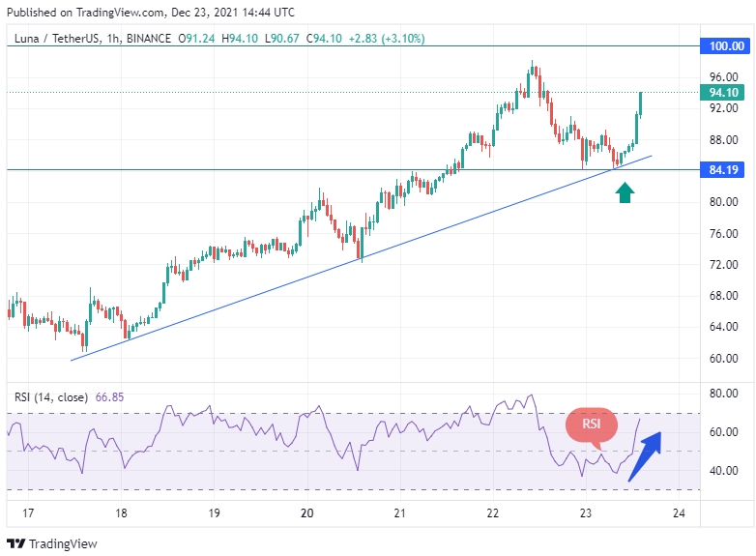This screenshot has width=756, height=556.
Task: Click the green up arrow below the trendline
Action: point(625,192)
